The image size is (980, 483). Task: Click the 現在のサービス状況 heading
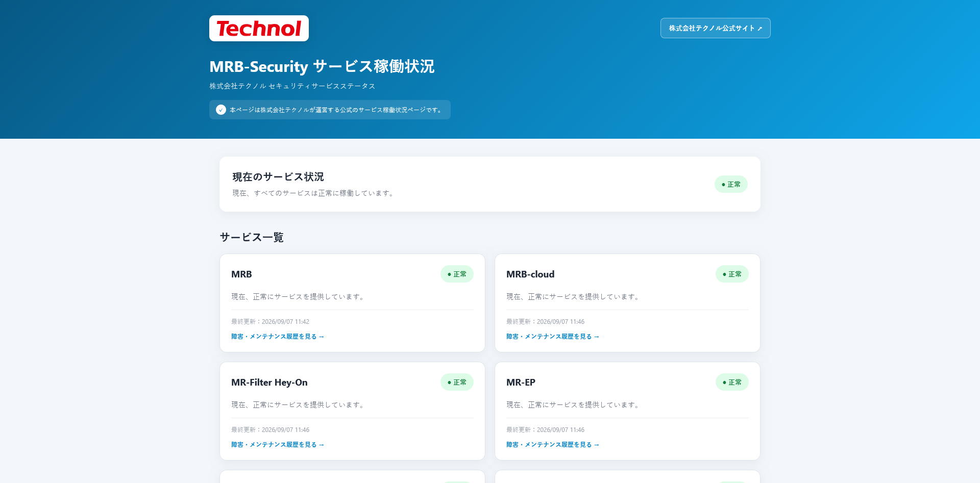point(278,177)
